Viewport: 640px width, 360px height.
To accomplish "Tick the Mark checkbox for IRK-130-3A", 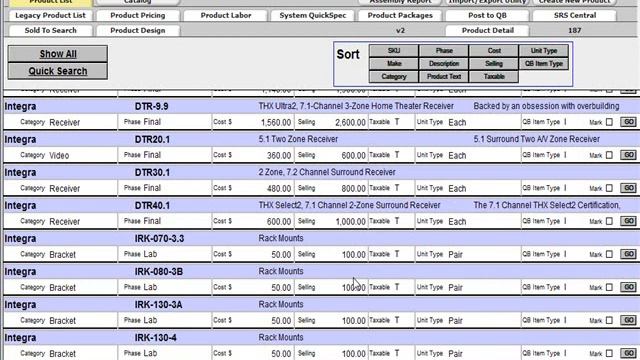I will click(609, 320).
